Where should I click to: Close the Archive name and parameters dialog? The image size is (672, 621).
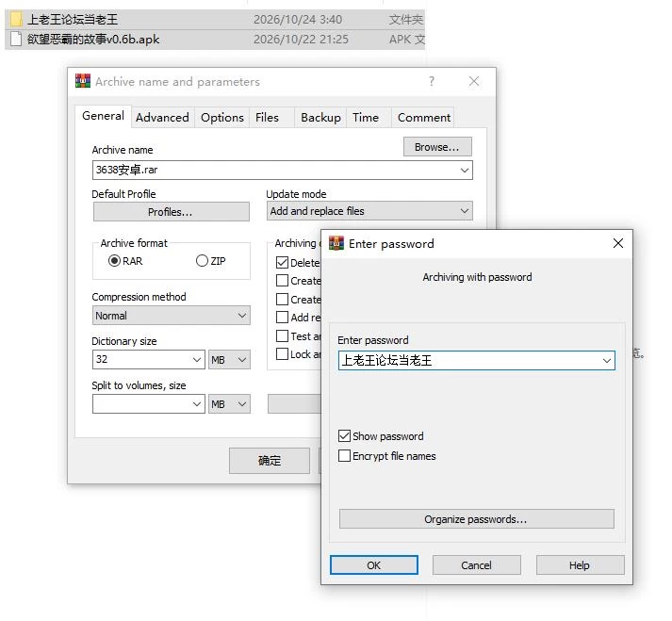473,81
